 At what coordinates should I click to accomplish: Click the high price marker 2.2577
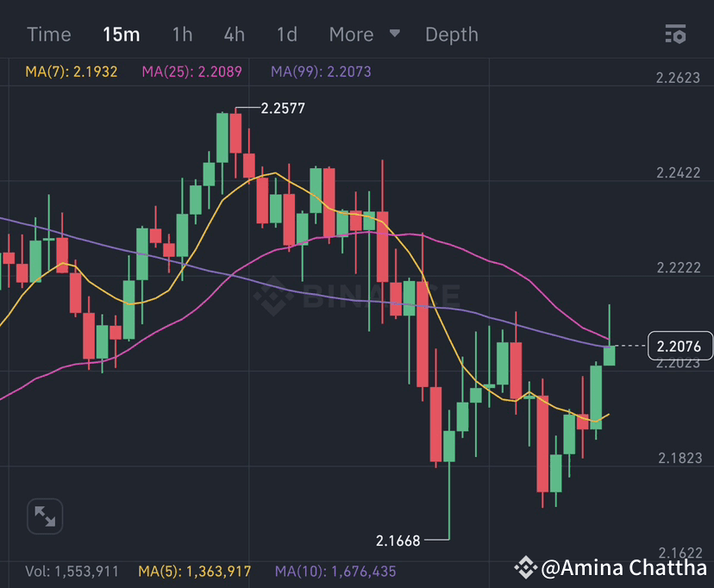point(282,108)
